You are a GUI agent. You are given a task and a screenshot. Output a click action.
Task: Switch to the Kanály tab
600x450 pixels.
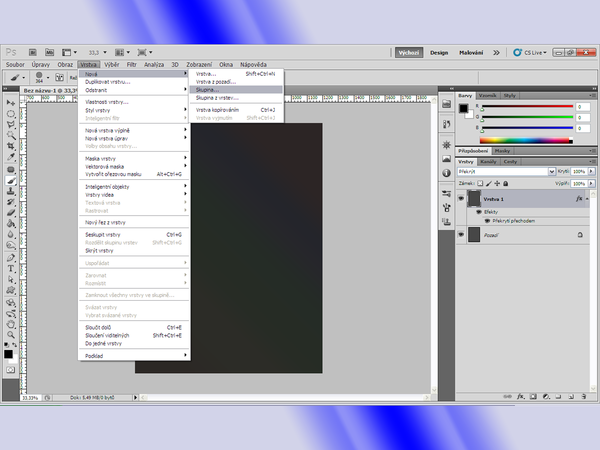point(489,161)
